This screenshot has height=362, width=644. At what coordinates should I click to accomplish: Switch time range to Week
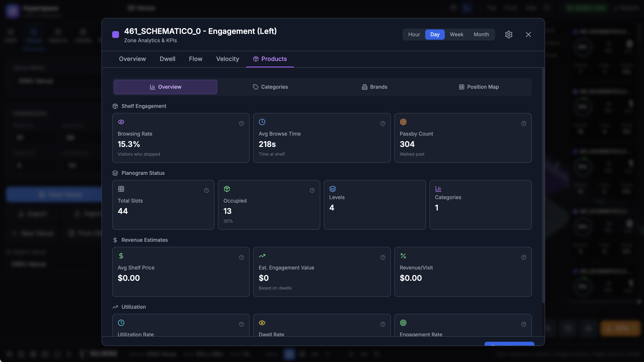457,35
